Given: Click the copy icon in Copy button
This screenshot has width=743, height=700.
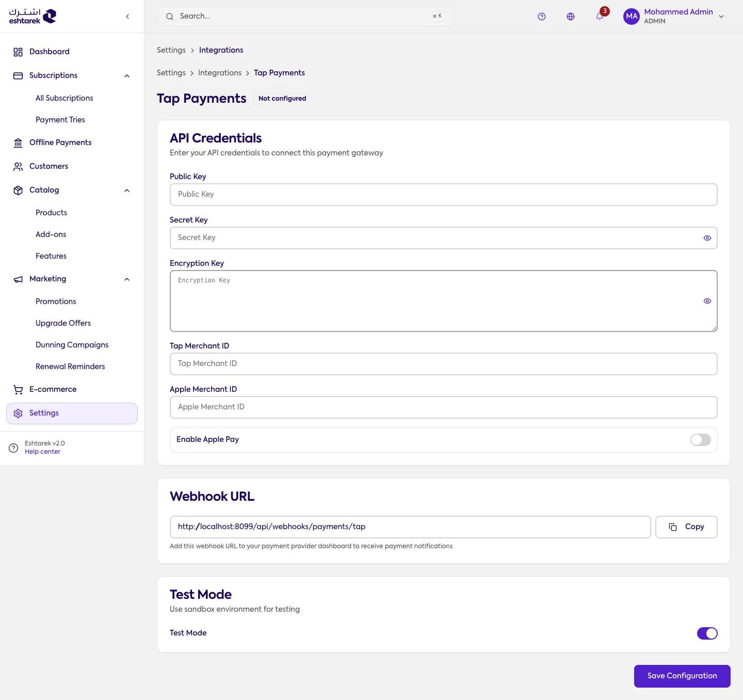Looking at the screenshot, I should click(x=673, y=527).
